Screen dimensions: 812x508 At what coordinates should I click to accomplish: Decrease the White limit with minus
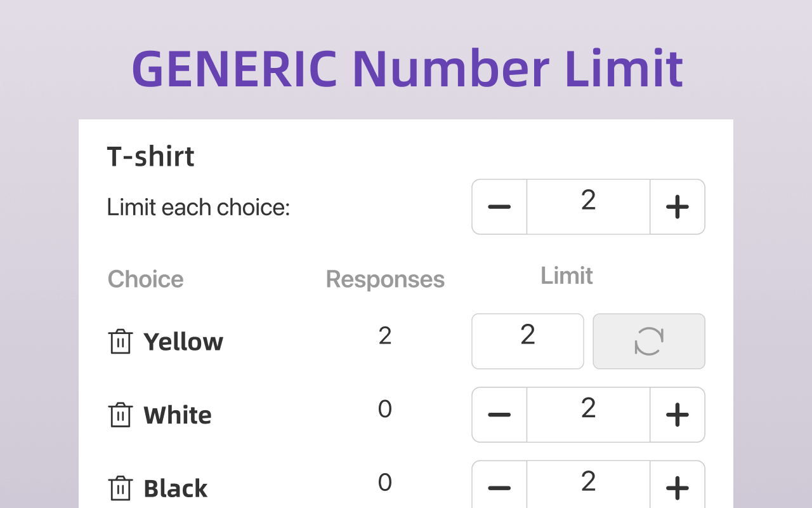(499, 415)
